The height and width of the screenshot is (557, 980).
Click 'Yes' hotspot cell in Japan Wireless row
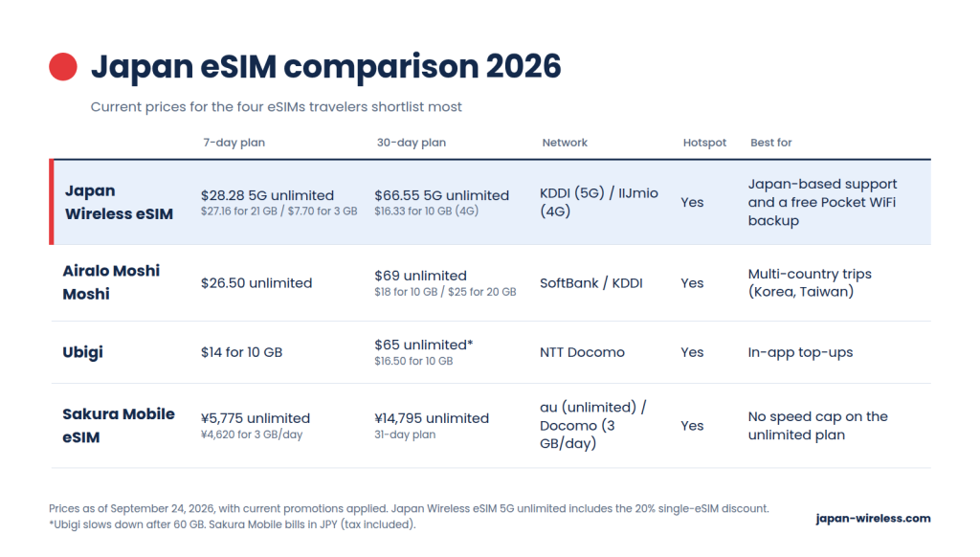pos(692,202)
